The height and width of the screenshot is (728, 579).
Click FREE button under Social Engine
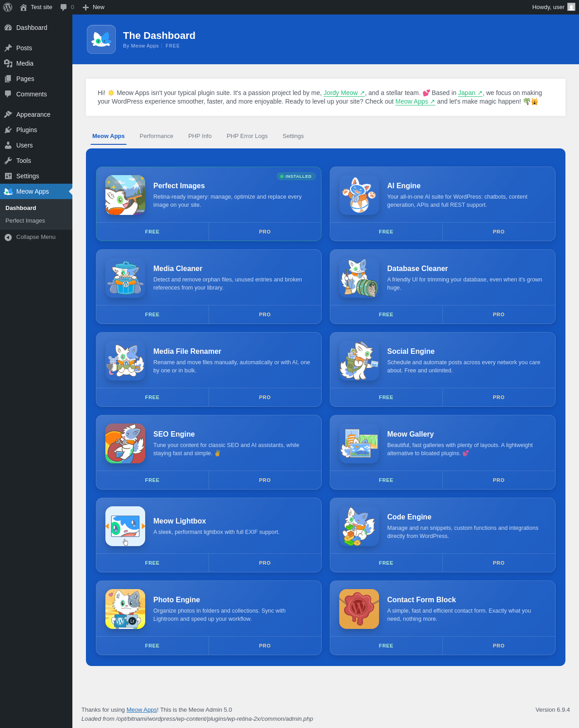pos(386,397)
